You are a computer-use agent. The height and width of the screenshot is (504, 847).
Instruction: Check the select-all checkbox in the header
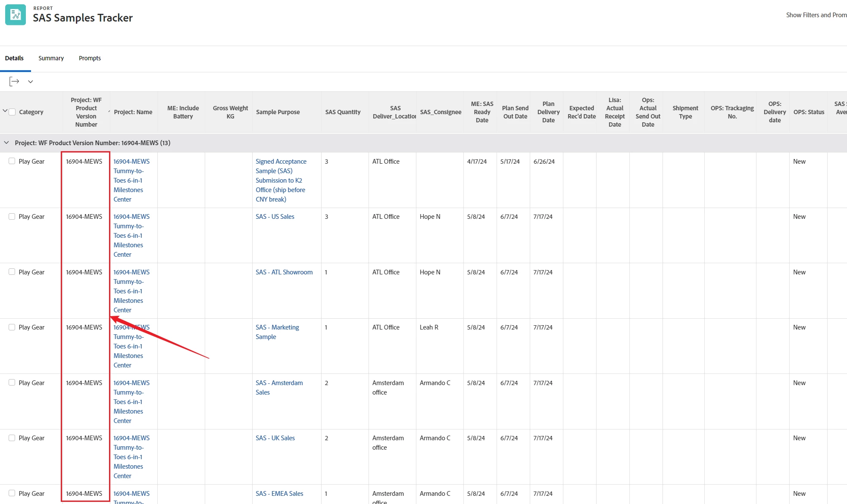tap(12, 112)
